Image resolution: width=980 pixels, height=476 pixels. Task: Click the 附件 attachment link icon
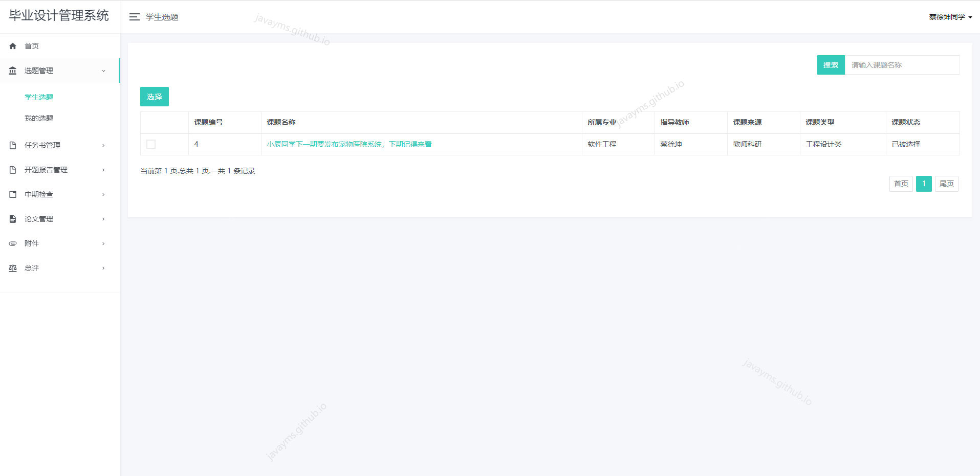(13, 243)
